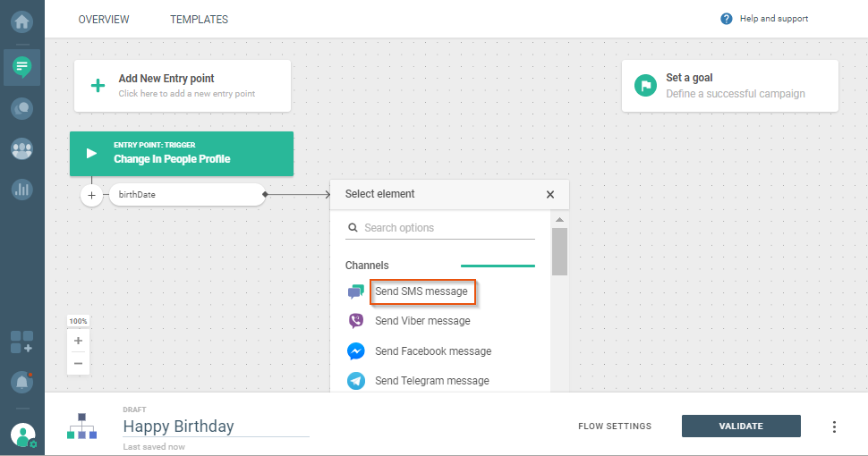Open Flow Settings

615,426
